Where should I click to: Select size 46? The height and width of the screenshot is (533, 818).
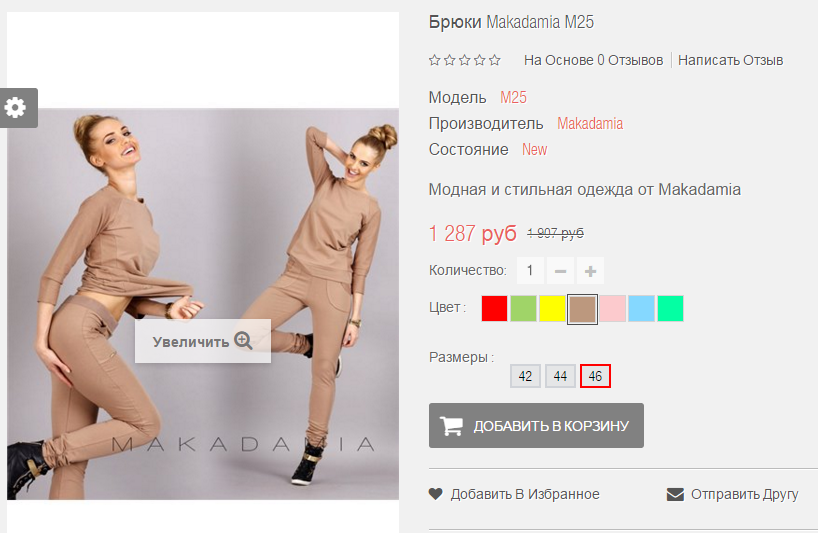pyautogui.click(x=595, y=376)
